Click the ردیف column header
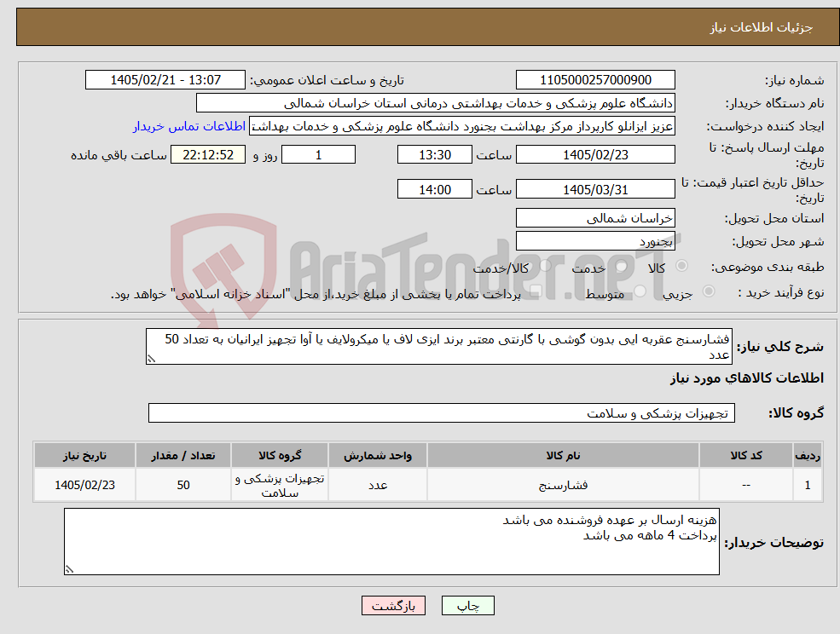The width and height of the screenshot is (840, 634). point(808,456)
